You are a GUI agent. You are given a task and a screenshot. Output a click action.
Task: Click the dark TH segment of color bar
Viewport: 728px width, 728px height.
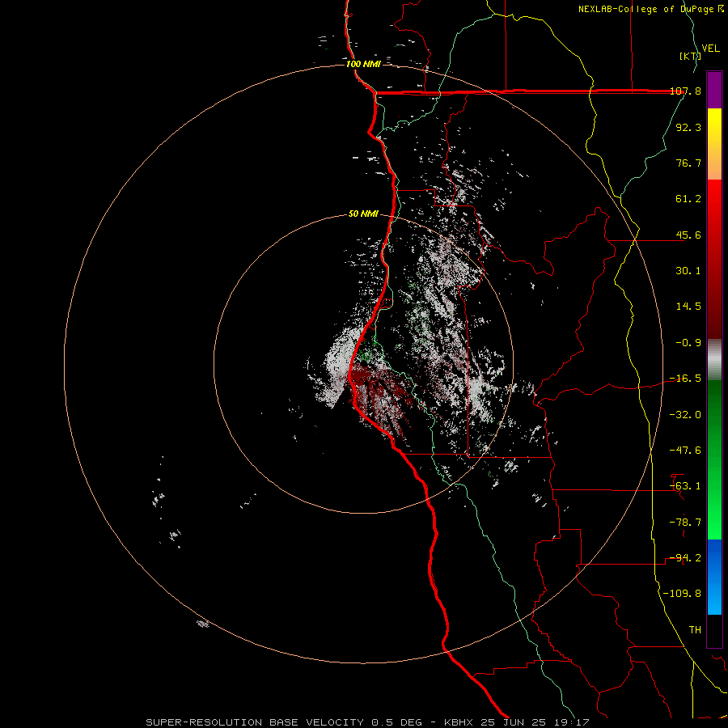714,631
